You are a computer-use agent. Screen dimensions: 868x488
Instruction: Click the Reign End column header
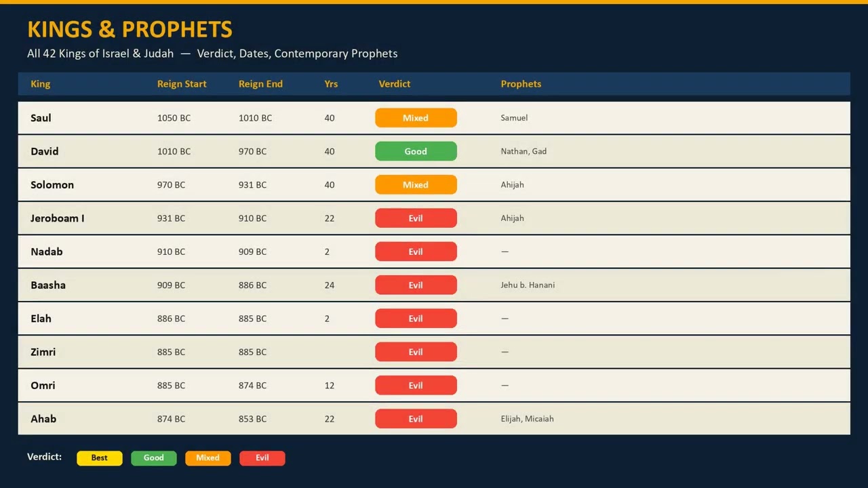tap(260, 84)
